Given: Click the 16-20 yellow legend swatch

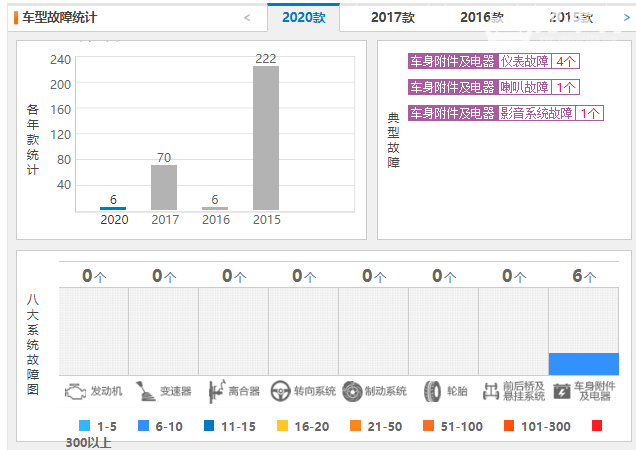Looking at the screenshot, I should pyautogui.click(x=282, y=426).
